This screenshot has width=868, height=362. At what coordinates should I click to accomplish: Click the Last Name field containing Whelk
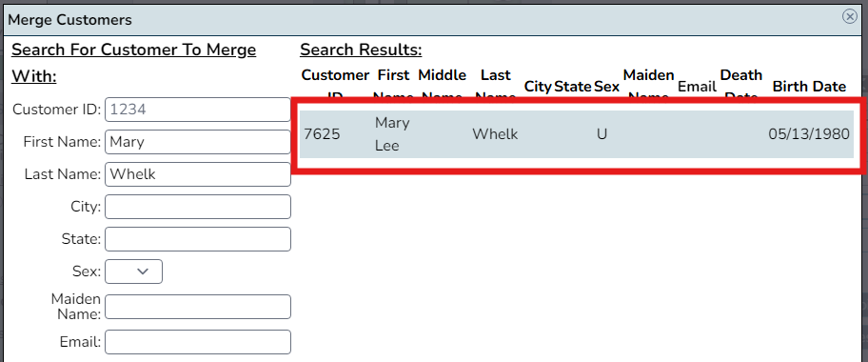click(x=198, y=174)
